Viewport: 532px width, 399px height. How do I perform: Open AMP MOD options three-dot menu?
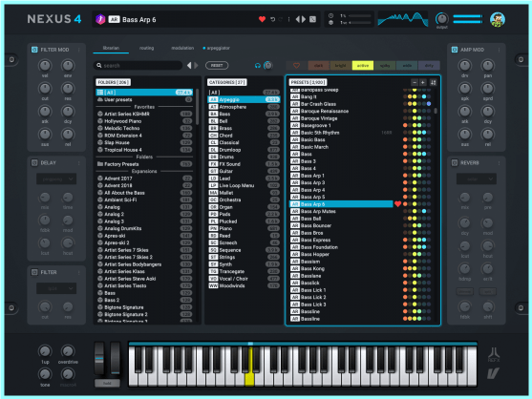499,50
